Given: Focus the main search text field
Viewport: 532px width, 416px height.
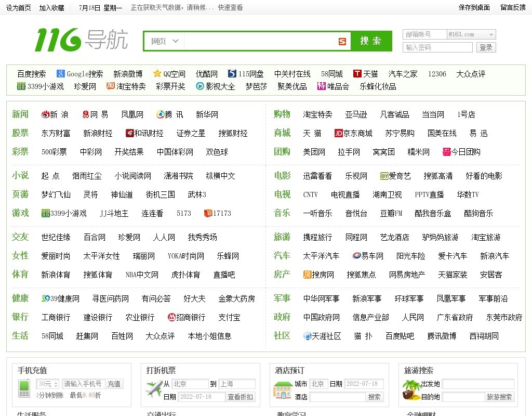Looking at the screenshot, I should pos(261,42).
